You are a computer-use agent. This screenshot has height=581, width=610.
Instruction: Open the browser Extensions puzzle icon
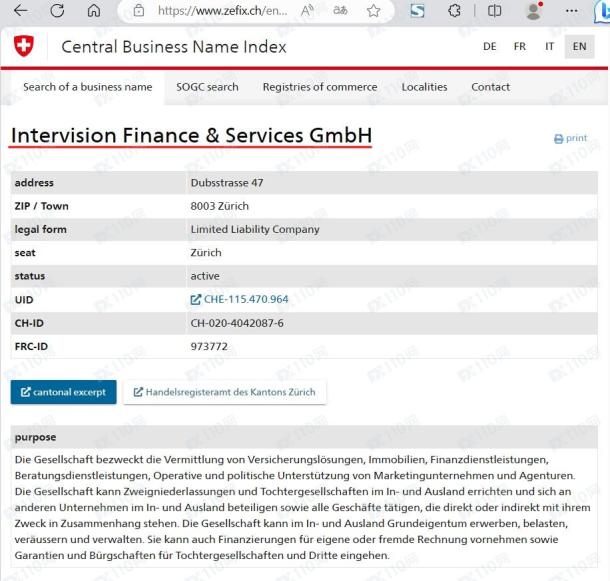[x=454, y=11]
